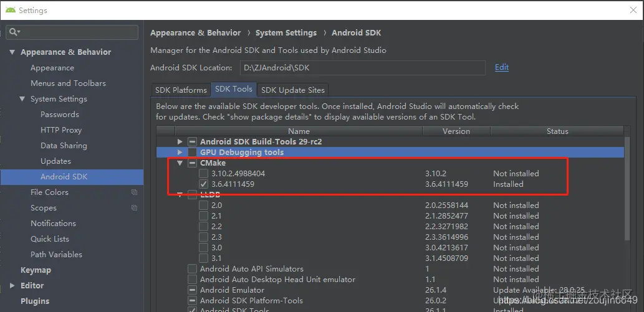This screenshot has height=312, width=644.
Task: Switch to the SDK Platforms tab
Action: (181, 90)
